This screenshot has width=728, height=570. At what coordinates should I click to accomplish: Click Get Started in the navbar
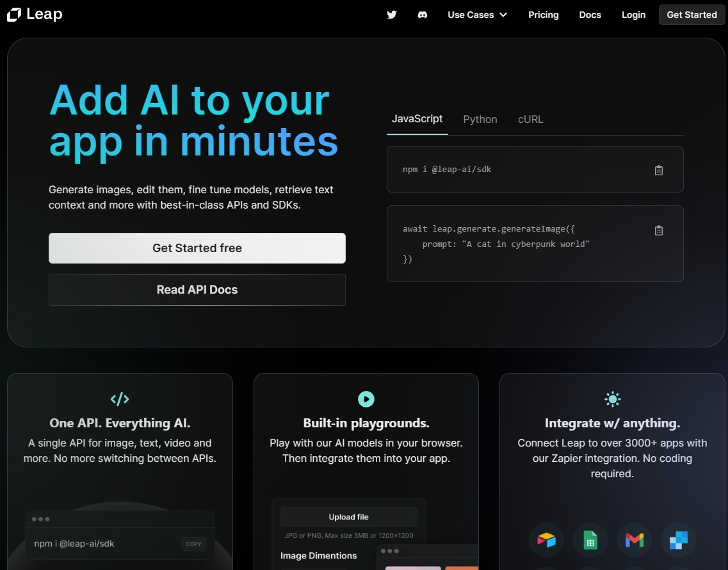click(692, 15)
